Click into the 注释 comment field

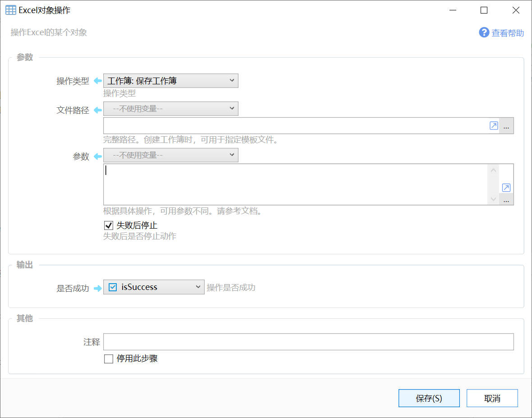click(308, 342)
